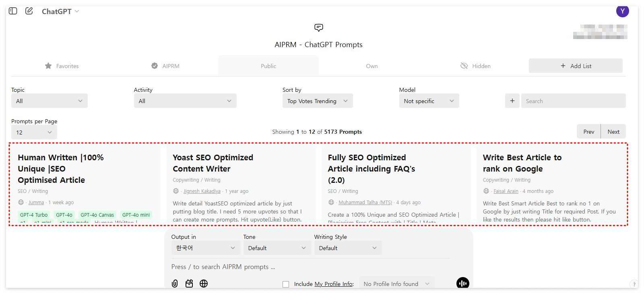This screenshot has width=644, height=294.
Task: Click the plus button beside the Search field
Action: pyautogui.click(x=512, y=101)
